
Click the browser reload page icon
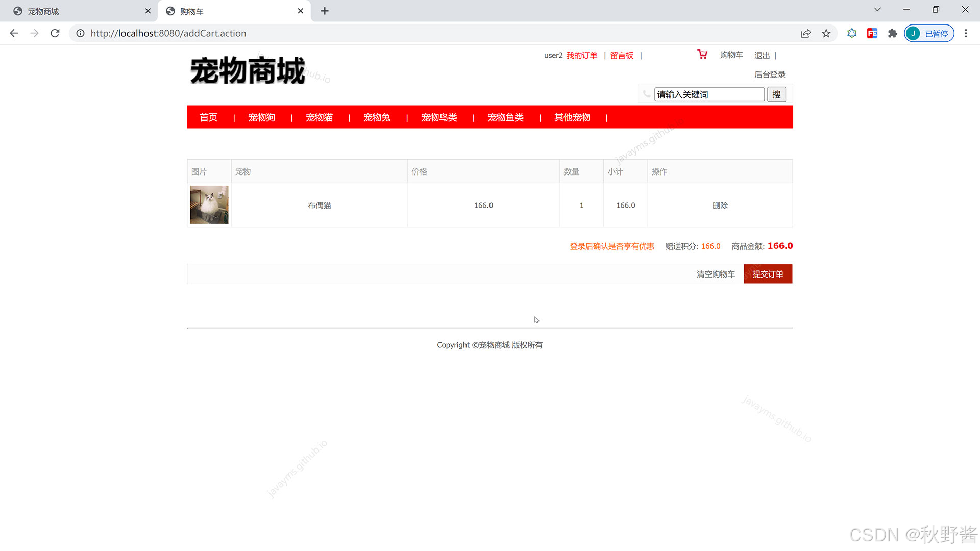[55, 33]
